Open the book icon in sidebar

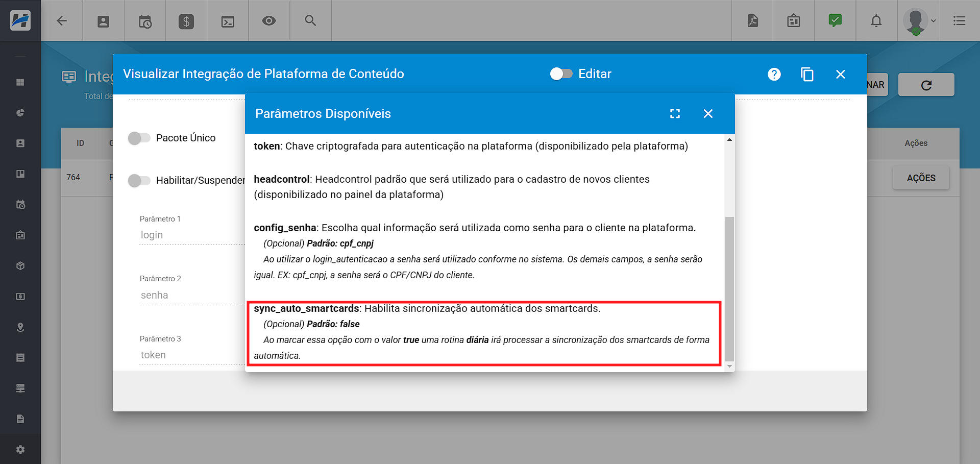click(20, 174)
